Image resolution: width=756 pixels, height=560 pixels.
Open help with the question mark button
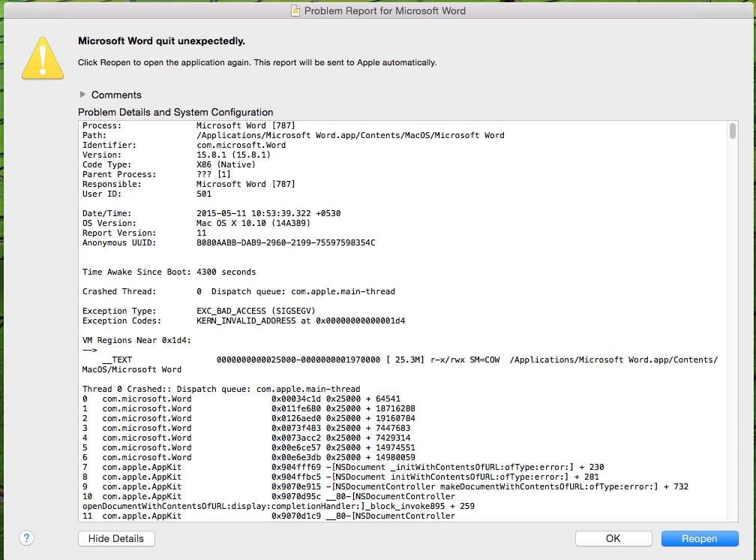pyautogui.click(x=26, y=537)
